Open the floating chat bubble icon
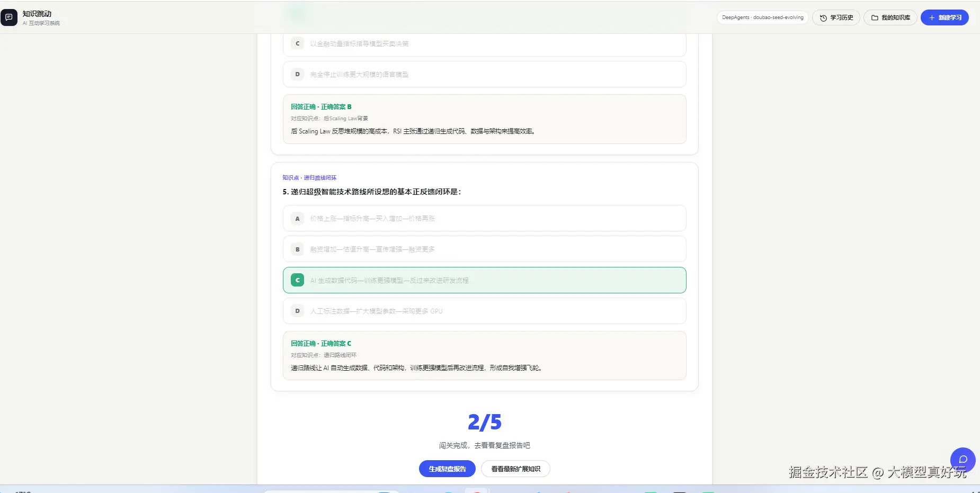Screen dimensions: 980x493 coord(963,460)
